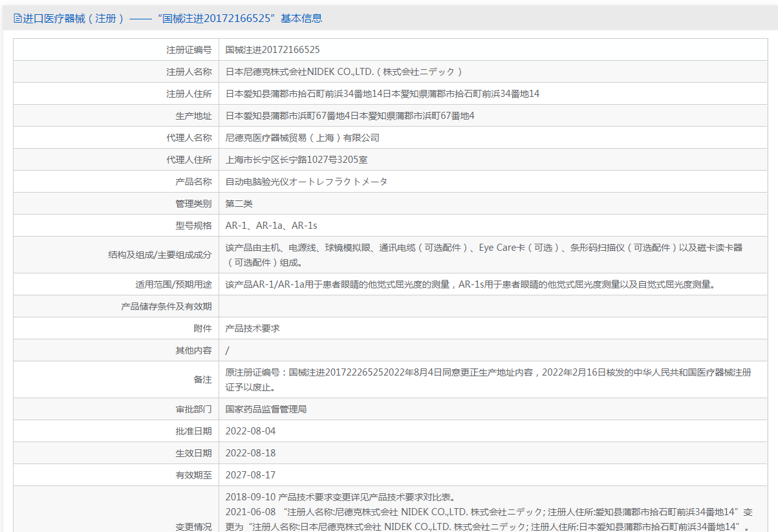Click the label 产品名称
778x532 pixels.
(x=193, y=182)
